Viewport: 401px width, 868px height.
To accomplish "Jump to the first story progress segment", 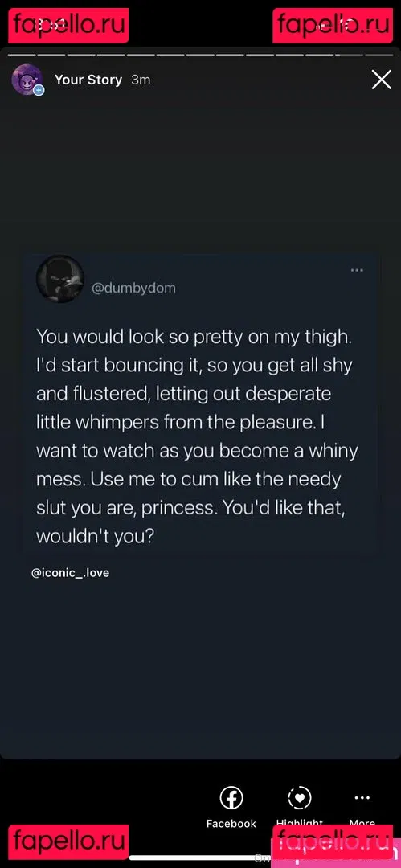I will coord(22,55).
